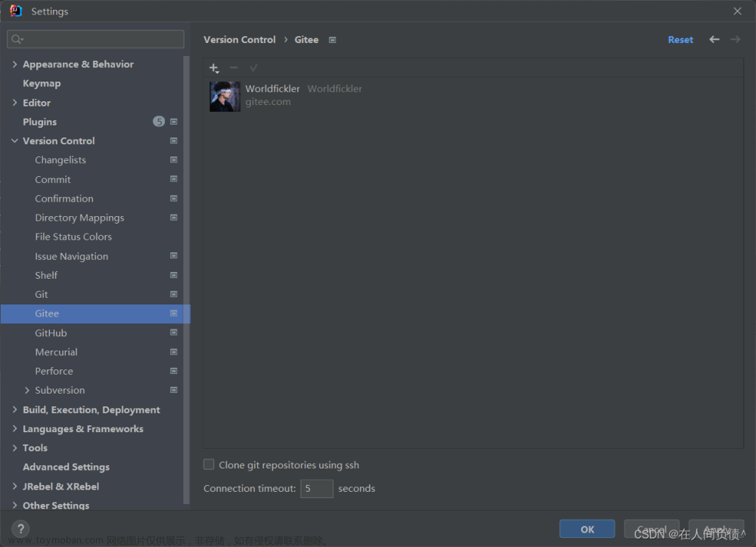Open File Status Colors settings
756x547 pixels.
(73, 236)
